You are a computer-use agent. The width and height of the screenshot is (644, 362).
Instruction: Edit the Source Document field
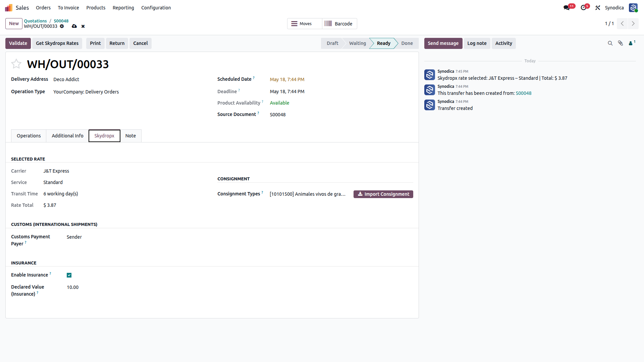tap(341, 115)
